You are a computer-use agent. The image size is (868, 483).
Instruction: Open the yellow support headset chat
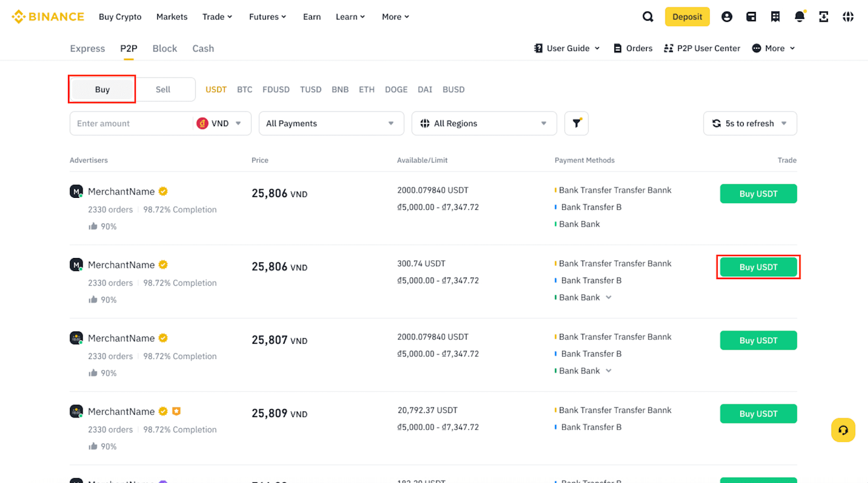point(843,430)
